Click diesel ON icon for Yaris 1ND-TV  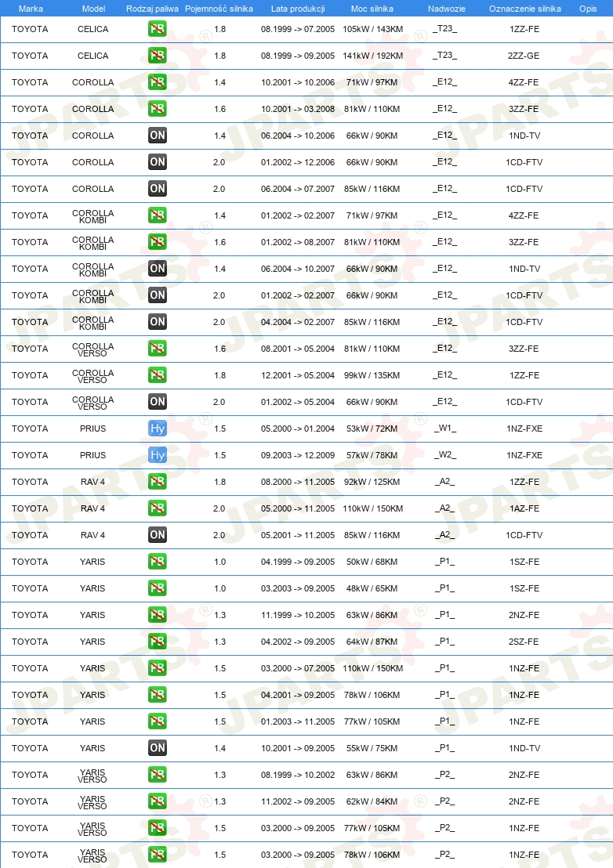158,748
